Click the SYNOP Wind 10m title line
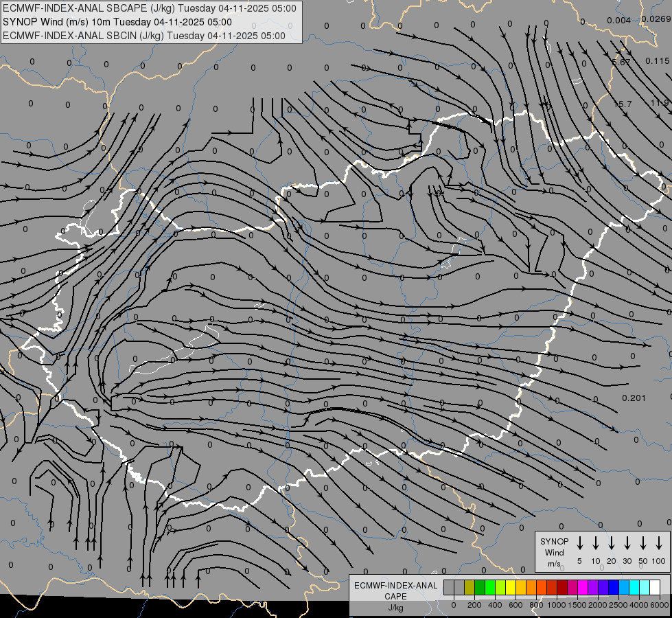Screen dimensions: 672x618 pyautogui.click(x=117, y=22)
